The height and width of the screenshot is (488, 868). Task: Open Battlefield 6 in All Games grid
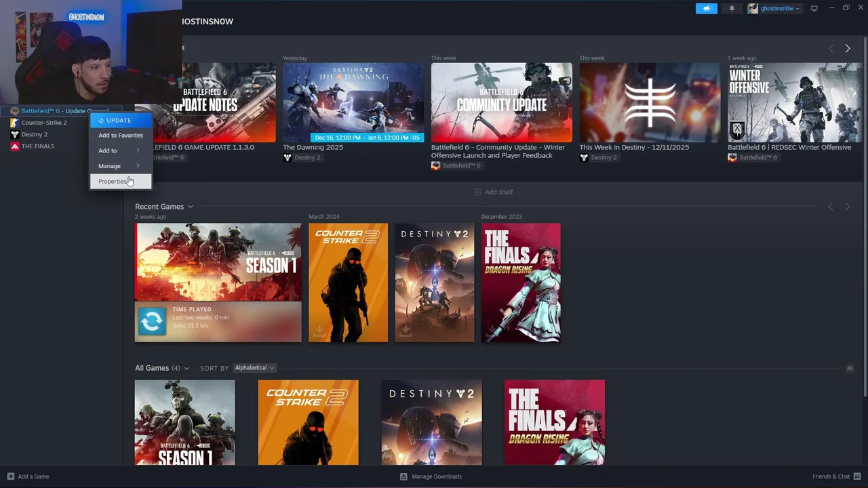coord(184,422)
